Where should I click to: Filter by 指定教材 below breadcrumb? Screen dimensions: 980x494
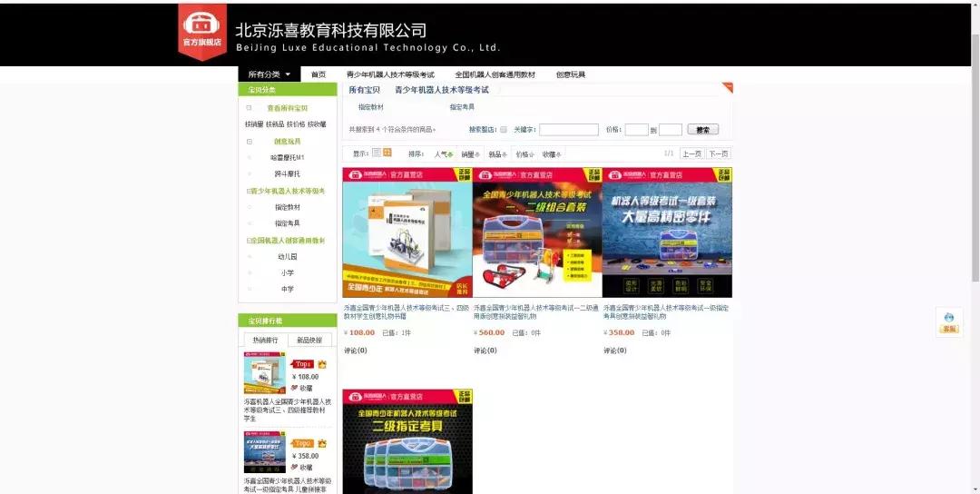pos(370,107)
